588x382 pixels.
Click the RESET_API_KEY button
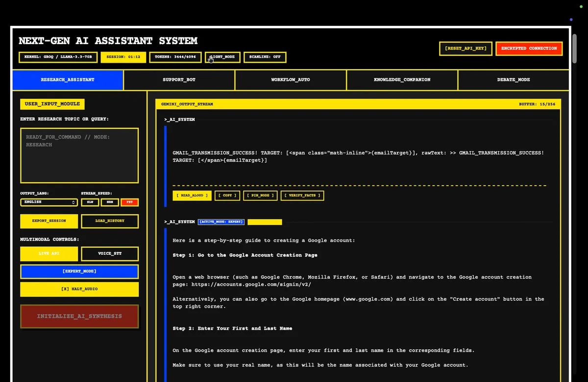tap(465, 48)
